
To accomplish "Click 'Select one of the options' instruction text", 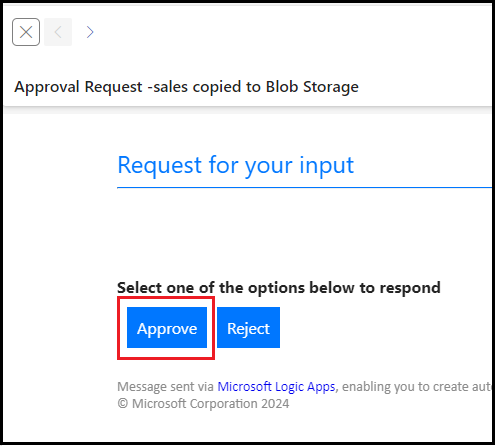I will (x=279, y=288).
